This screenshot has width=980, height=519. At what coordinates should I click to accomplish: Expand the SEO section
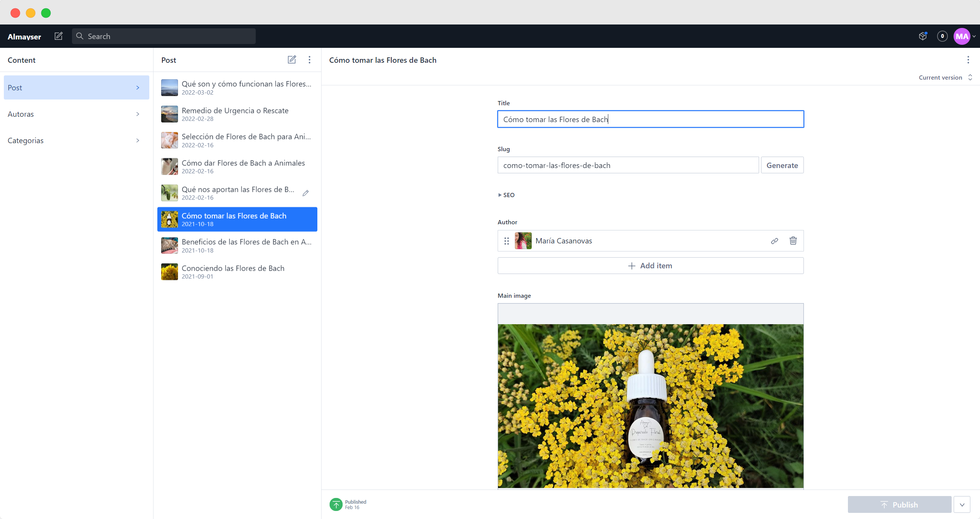pyautogui.click(x=506, y=195)
